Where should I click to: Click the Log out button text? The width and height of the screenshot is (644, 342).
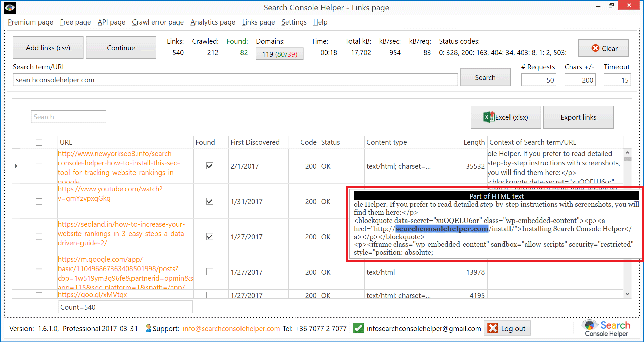coord(513,329)
